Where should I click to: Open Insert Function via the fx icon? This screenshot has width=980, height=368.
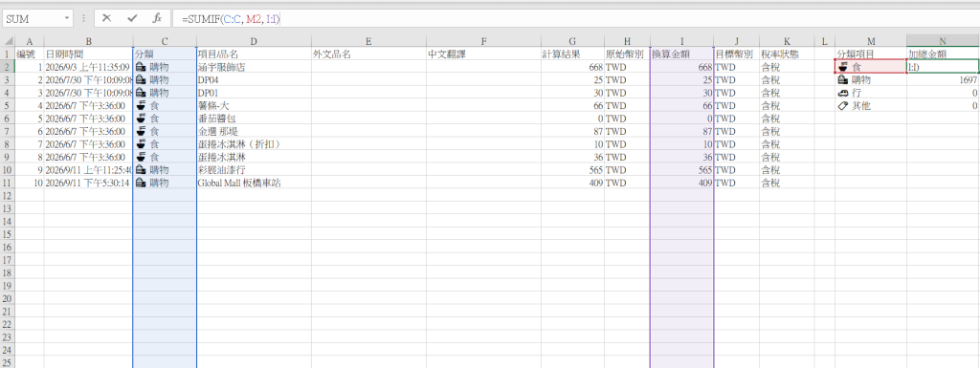158,18
